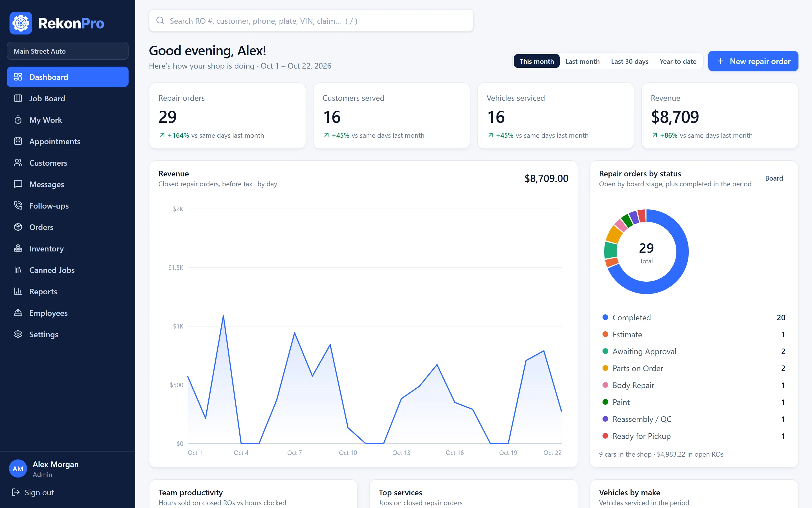The image size is (812, 508).
Task: Click the Orders package icon
Action: (18, 227)
